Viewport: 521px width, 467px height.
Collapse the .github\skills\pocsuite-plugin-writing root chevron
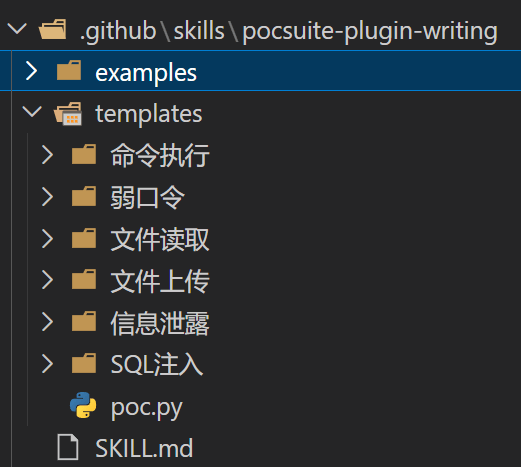[x=17, y=29]
